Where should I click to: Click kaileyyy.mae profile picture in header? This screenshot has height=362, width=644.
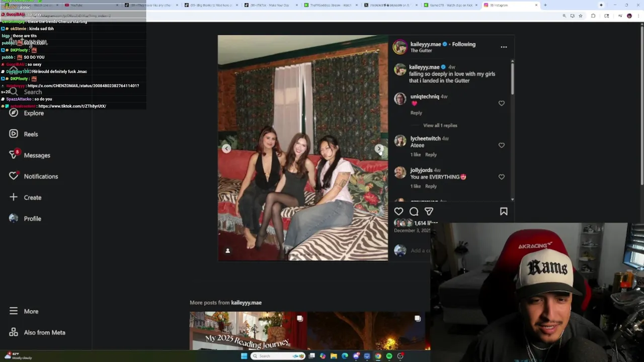point(400,47)
